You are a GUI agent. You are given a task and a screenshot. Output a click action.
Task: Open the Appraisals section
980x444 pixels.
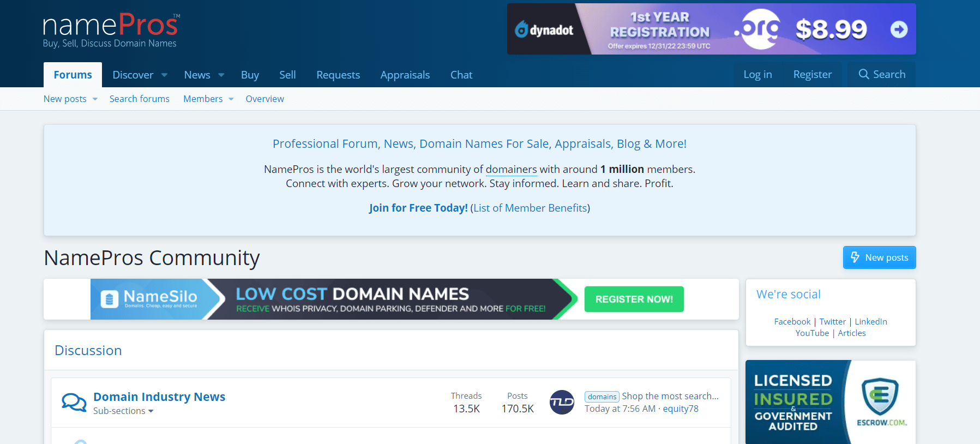405,75
